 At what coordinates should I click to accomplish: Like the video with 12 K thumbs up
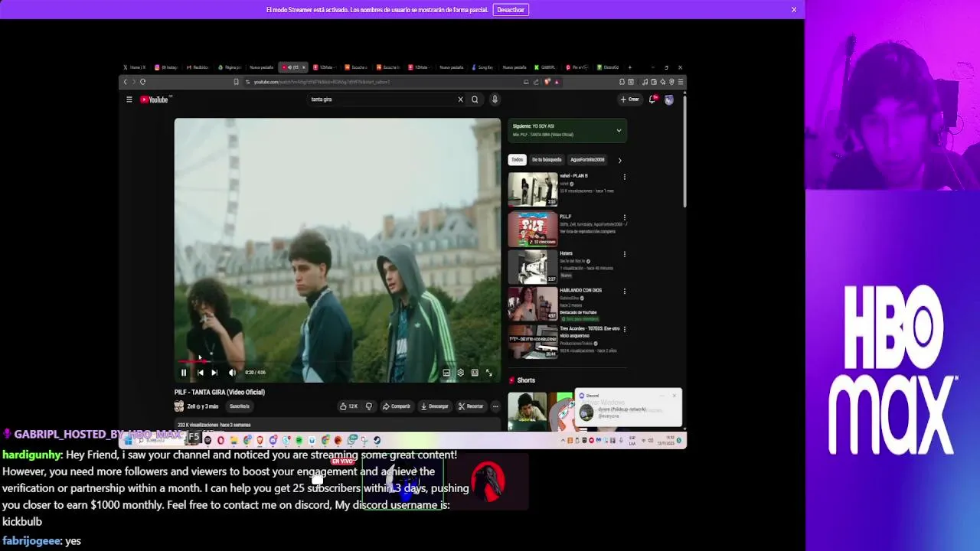click(349, 406)
